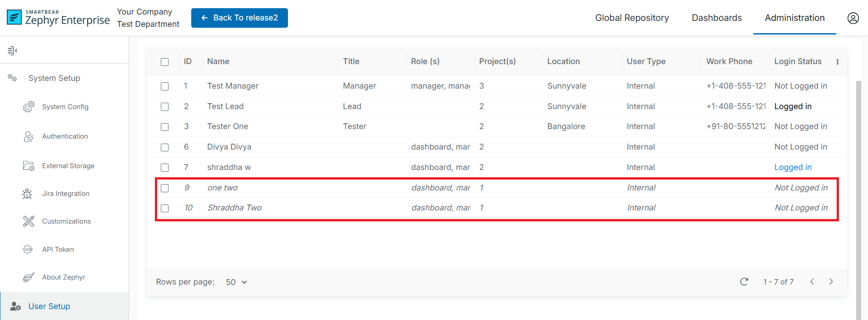Refresh the user table
This screenshot has width=868, height=320.
[744, 282]
